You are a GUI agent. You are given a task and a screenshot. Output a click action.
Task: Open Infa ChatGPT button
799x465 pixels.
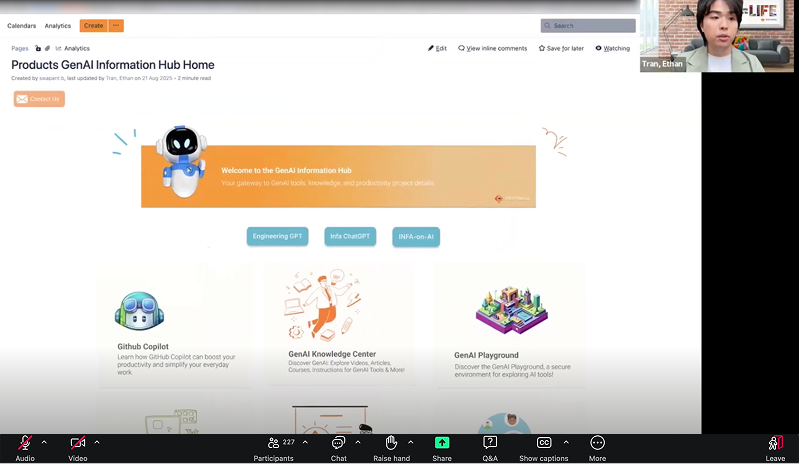tap(350, 236)
